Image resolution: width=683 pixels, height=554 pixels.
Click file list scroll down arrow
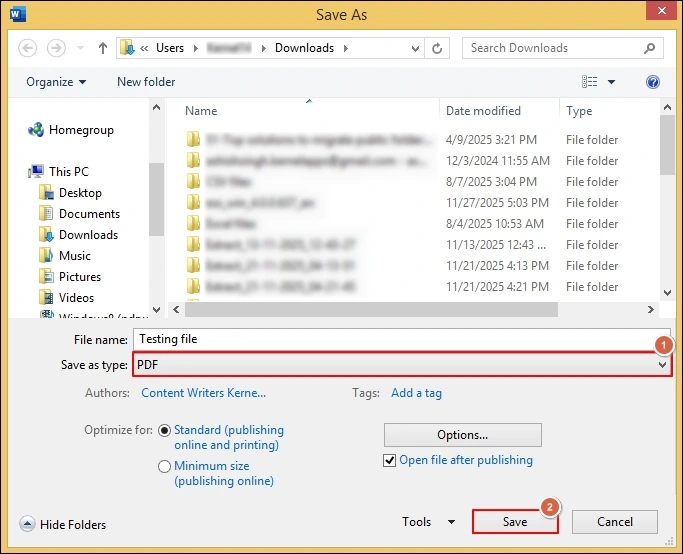pyautogui.click(x=667, y=293)
